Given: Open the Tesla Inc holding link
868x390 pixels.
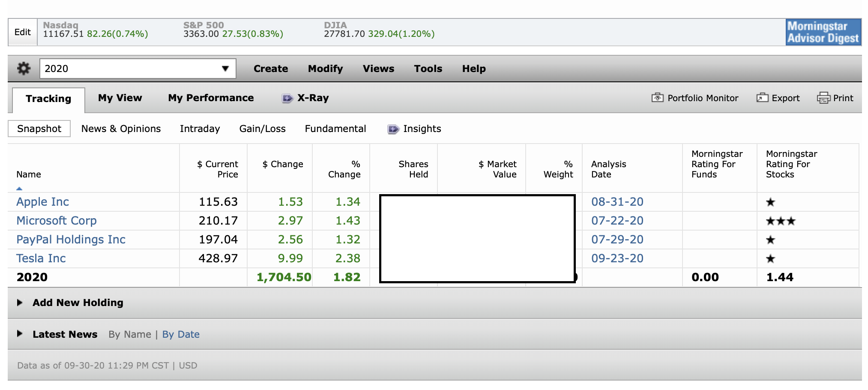Looking at the screenshot, I should (41, 258).
